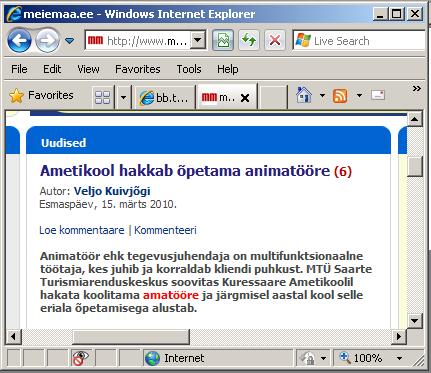Show more command bar items chevron
431x373 pixels.
point(417,89)
